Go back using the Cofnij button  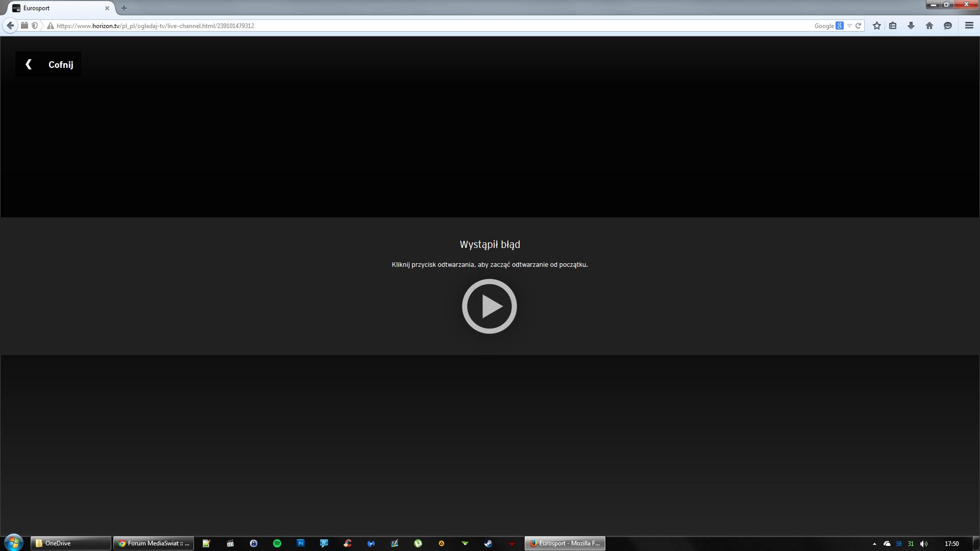(x=48, y=64)
